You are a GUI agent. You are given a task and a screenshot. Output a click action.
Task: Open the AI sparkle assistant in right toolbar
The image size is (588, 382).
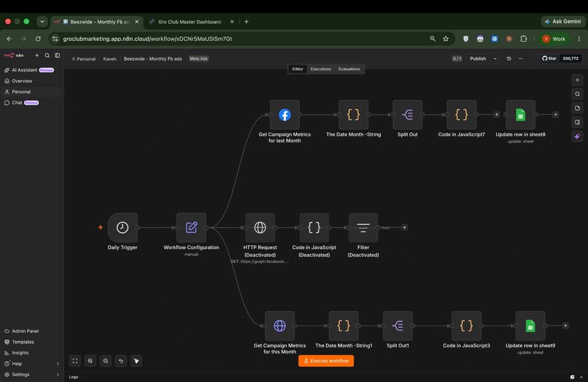tap(577, 136)
